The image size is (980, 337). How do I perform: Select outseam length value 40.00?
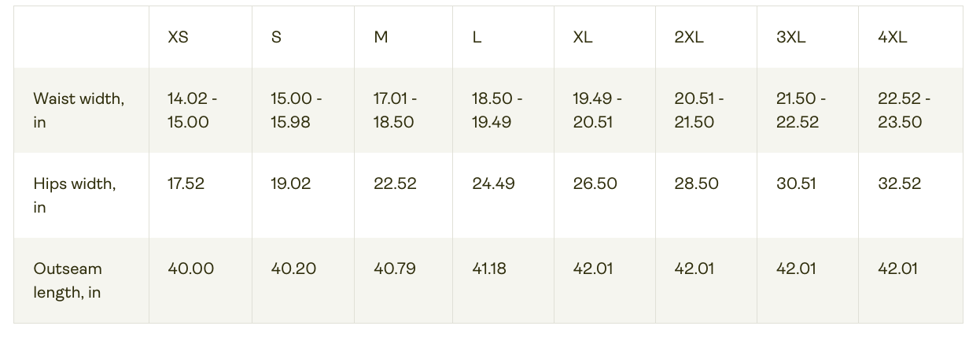tap(190, 268)
